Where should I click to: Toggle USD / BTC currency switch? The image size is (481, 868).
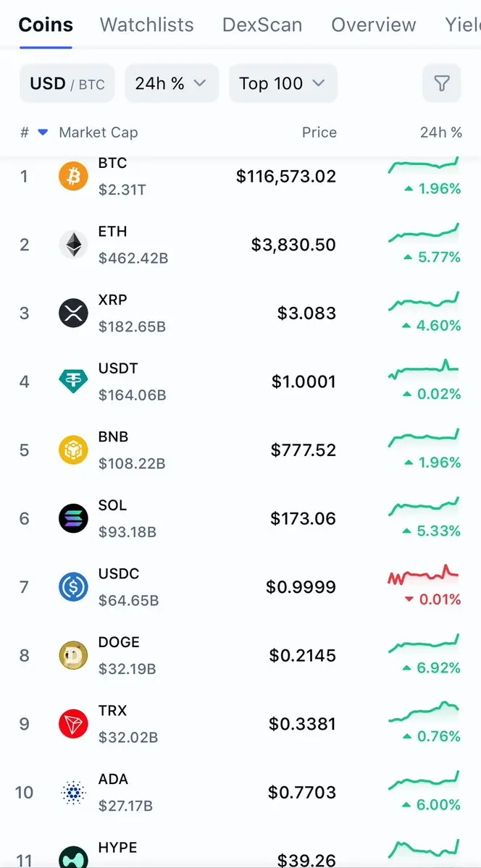[67, 83]
